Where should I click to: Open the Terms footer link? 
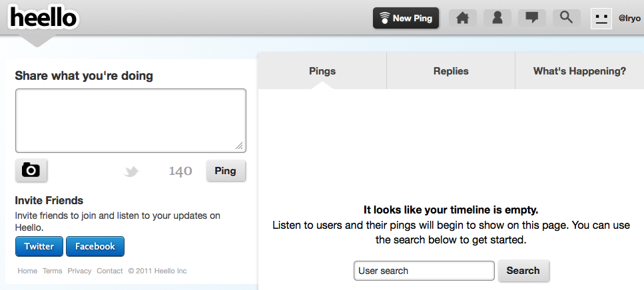[x=52, y=271]
